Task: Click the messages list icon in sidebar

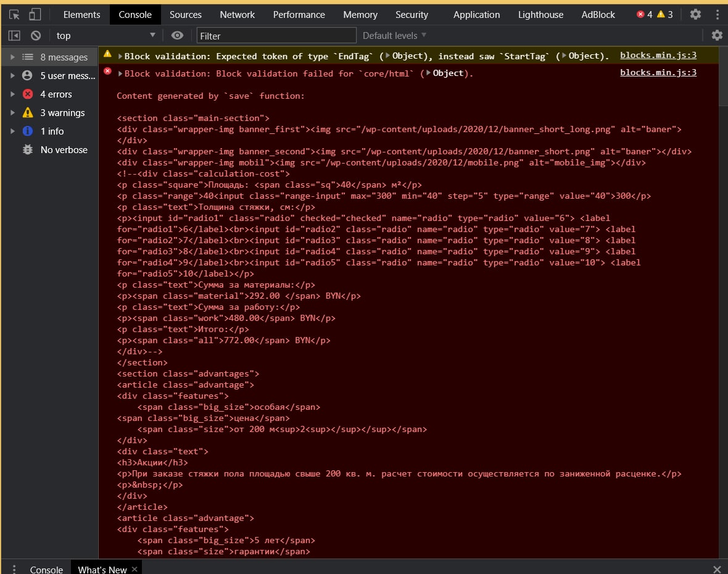Action: pyautogui.click(x=28, y=57)
